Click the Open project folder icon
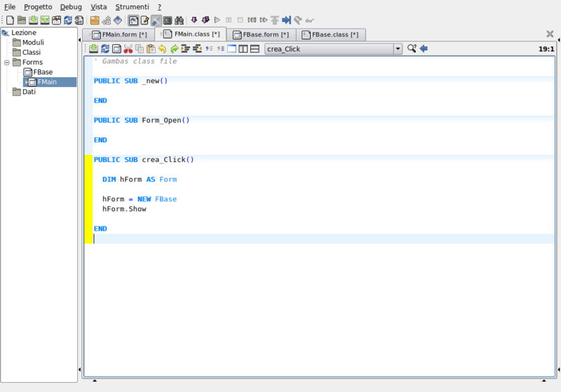 [22, 20]
